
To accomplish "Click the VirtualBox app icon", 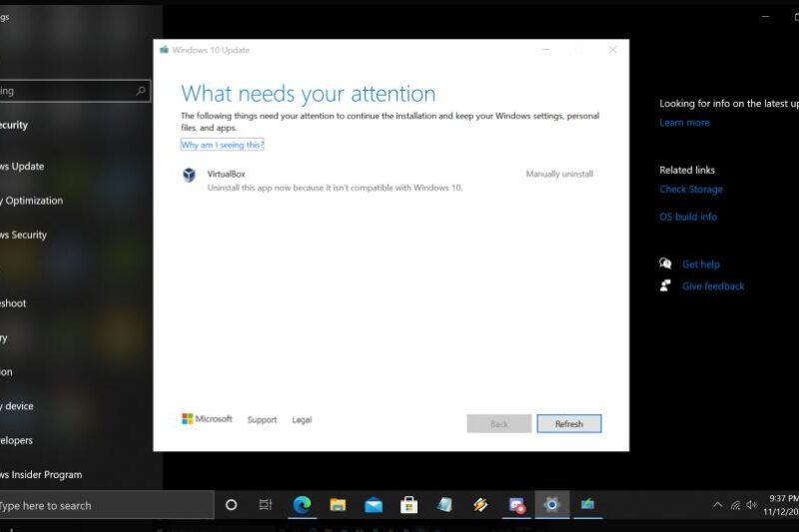I will 189,175.
